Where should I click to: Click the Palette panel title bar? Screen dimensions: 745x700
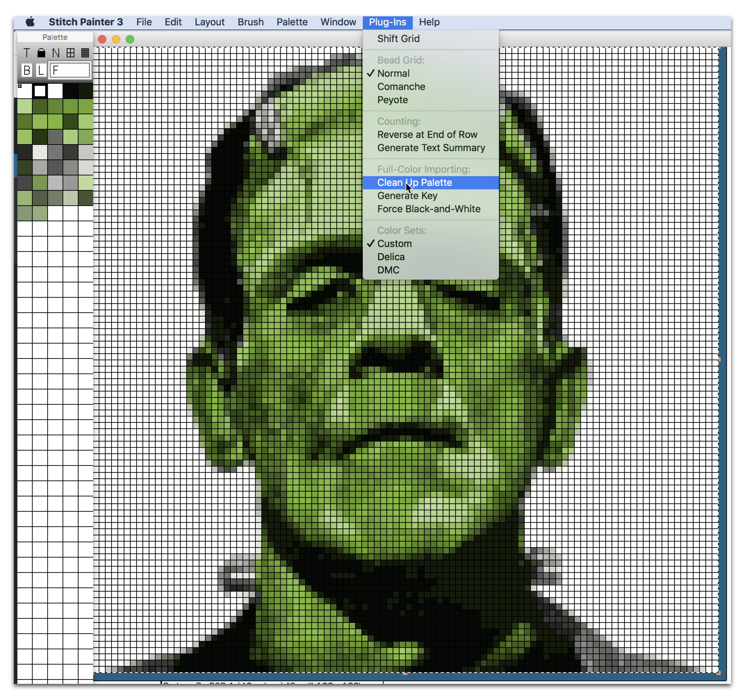[x=55, y=37]
